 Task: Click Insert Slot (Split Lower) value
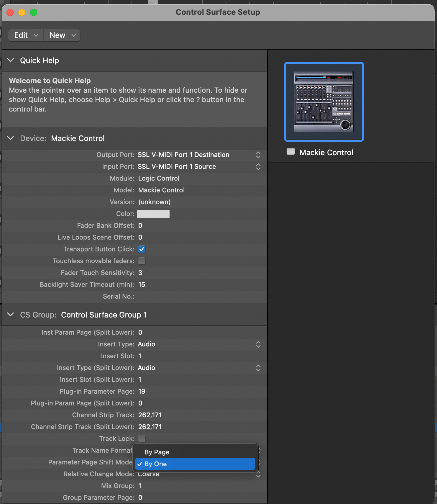pos(140,380)
